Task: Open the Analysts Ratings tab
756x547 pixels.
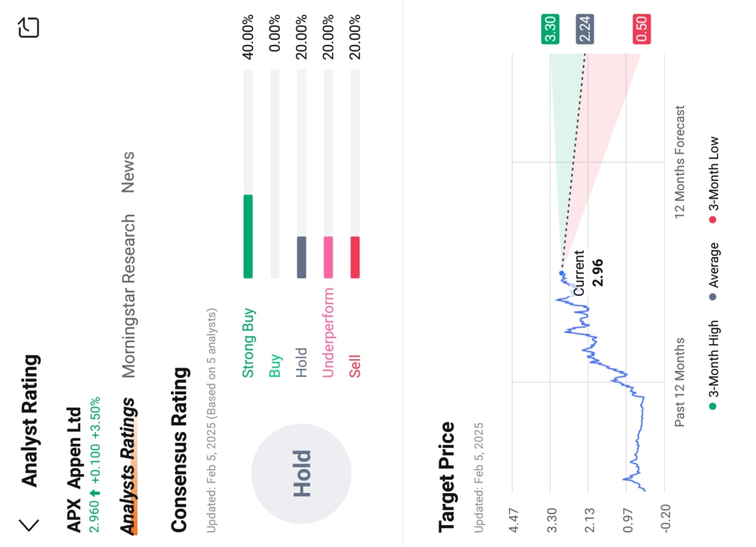Action: pos(128,466)
